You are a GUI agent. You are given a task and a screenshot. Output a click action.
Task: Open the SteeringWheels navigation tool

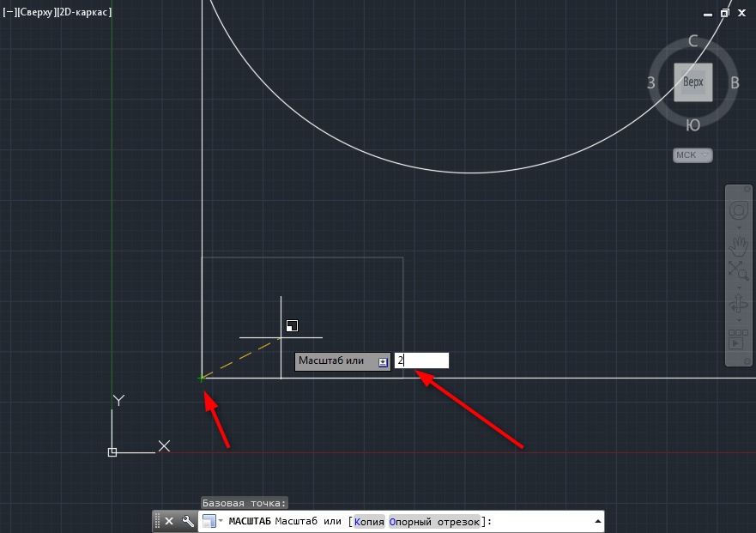(x=738, y=210)
